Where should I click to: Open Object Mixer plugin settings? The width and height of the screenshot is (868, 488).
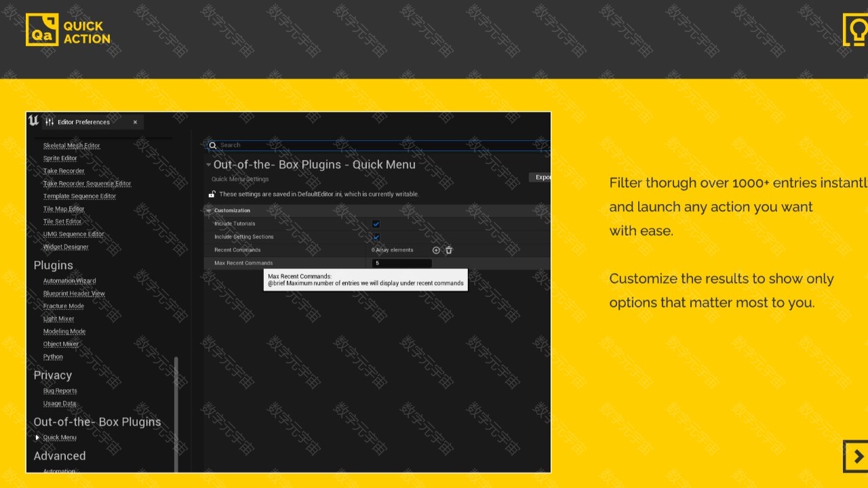(60, 344)
